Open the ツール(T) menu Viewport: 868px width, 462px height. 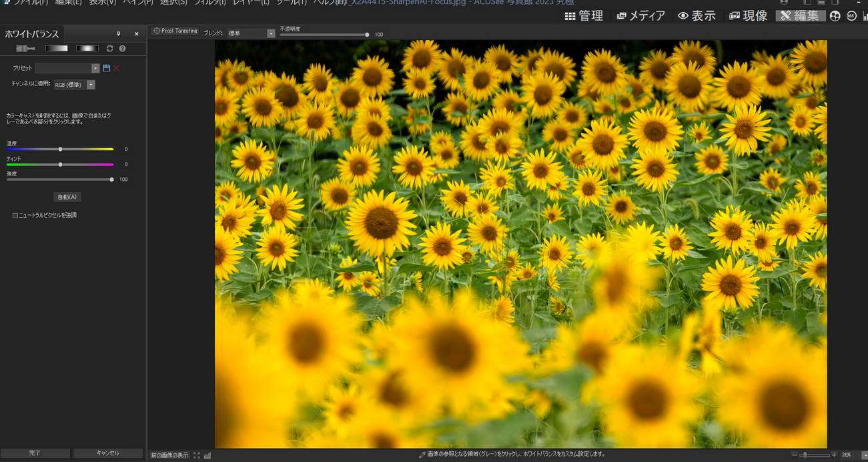(292, 3)
